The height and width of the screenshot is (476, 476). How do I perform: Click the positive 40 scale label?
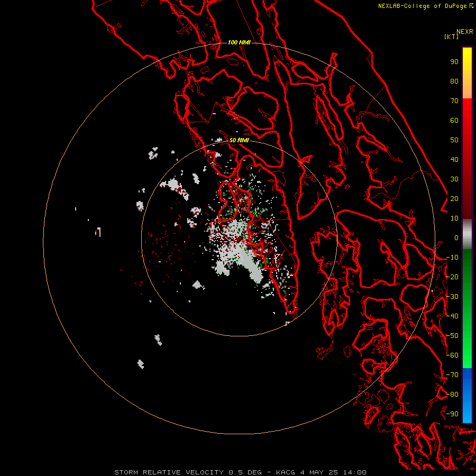[x=454, y=160]
